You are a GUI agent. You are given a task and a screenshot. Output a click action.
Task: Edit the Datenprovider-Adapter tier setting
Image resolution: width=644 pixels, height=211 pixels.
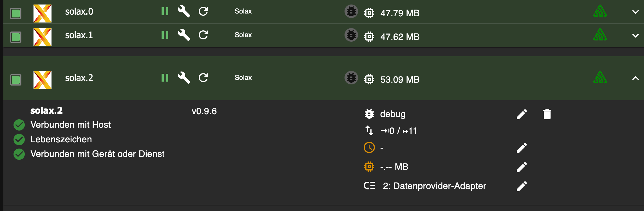522,186
